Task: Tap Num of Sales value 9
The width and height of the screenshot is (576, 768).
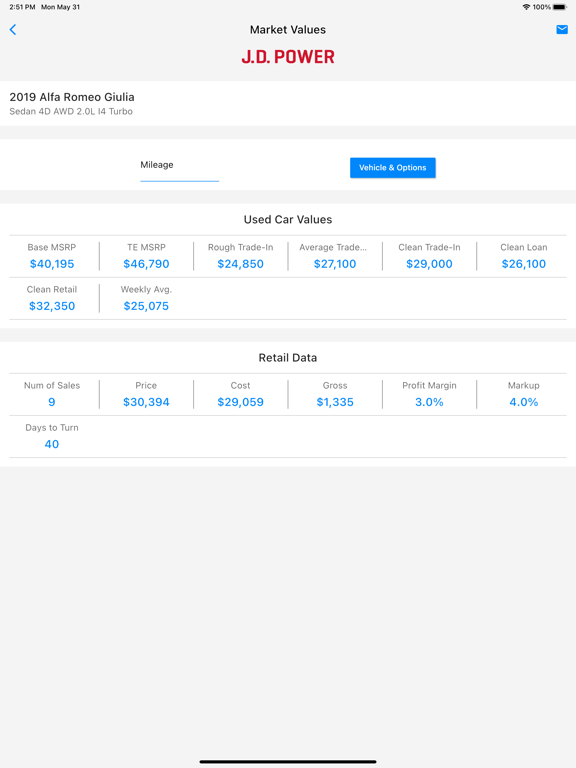Action: click(x=52, y=402)
